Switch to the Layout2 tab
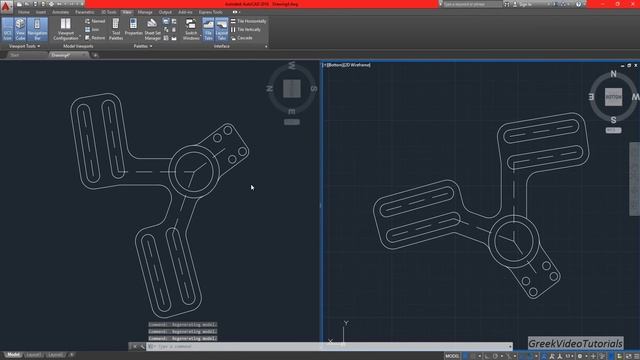The height and width of the screenshot is (360, 640). coord(56,355)
